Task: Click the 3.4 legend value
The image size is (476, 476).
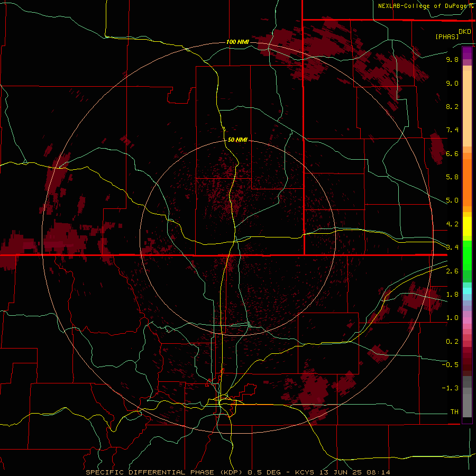Action: [452, 248]
